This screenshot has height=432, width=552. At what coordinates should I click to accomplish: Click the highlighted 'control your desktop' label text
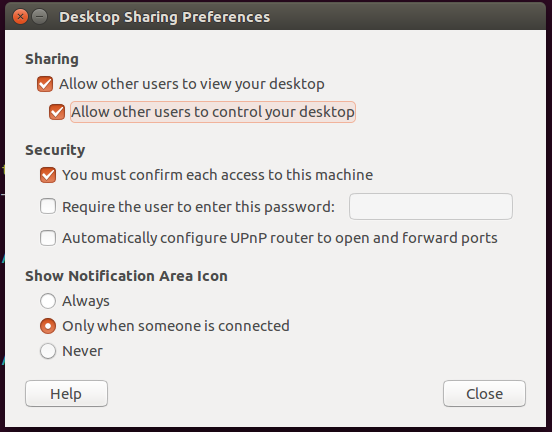point(213,112)
